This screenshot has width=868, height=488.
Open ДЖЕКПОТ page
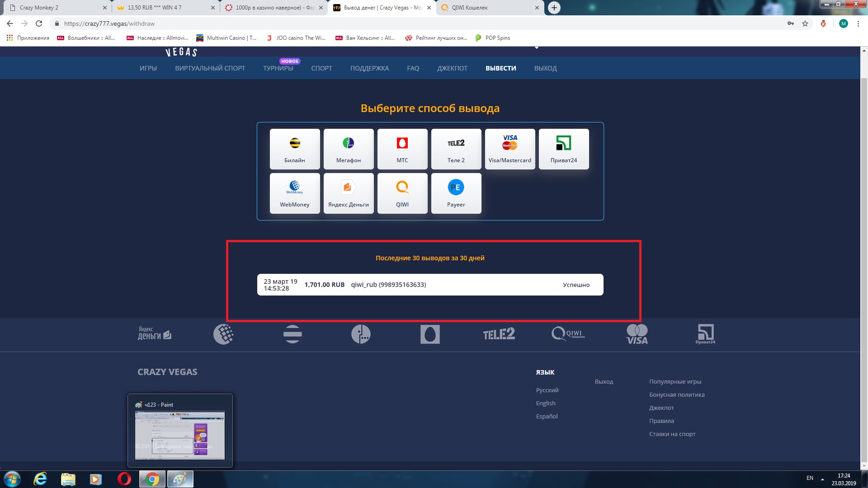pos(453,68)
